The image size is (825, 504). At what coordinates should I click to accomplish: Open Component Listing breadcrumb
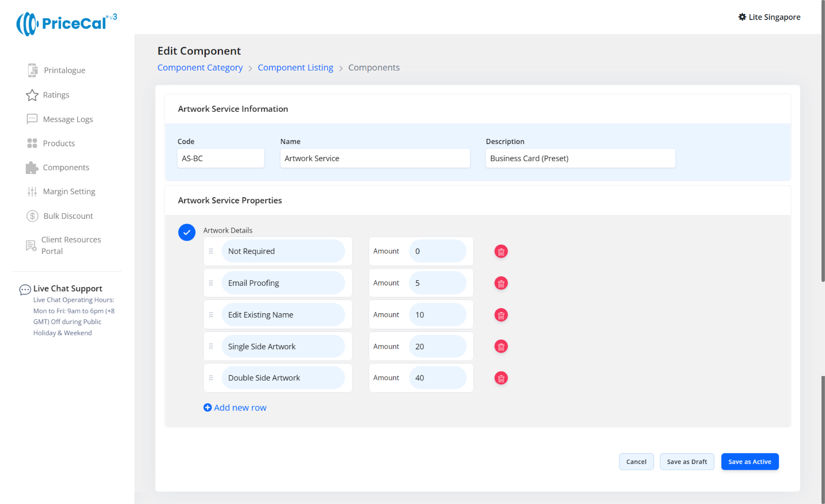[x=295, y=68]
